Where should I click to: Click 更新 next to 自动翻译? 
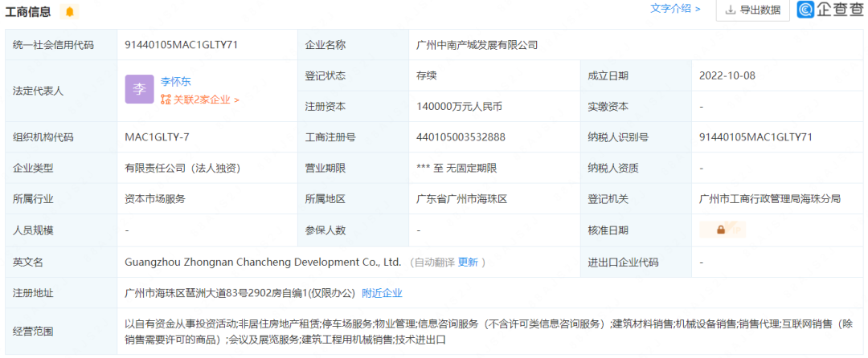(468, 262)
